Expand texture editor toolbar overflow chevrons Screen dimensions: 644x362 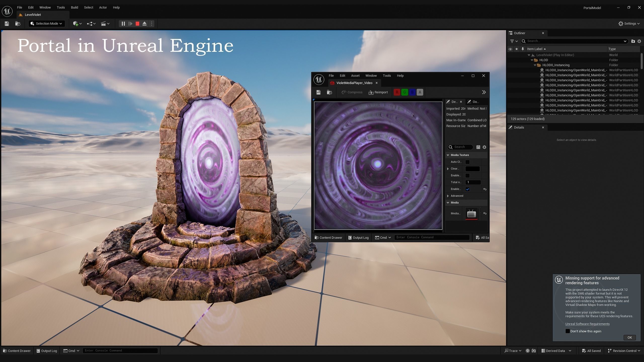484,92
